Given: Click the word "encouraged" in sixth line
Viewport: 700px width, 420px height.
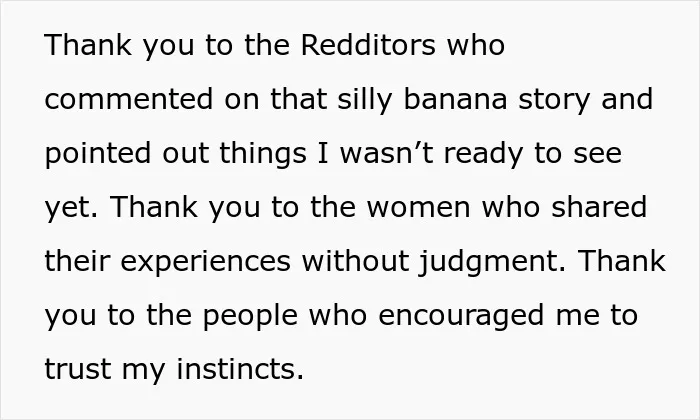Looking at the screenshot, I should (462, 317).
